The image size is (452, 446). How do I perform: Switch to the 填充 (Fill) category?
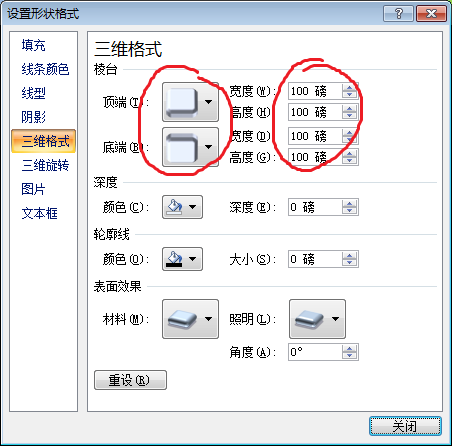coord(33,45)
